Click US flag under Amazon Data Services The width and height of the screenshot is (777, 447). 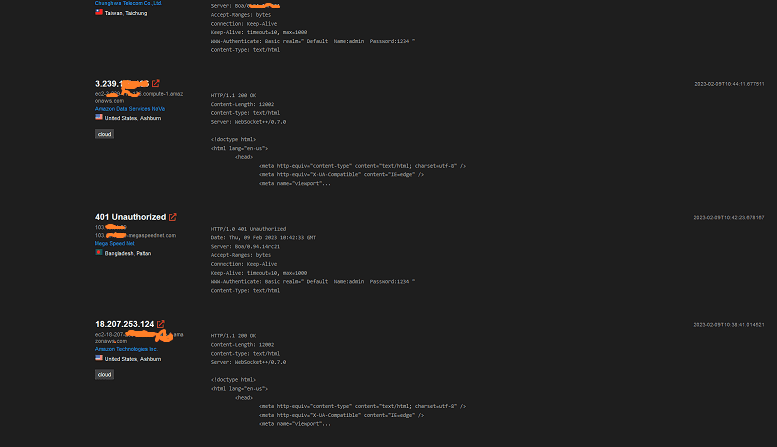pos(99,117)
